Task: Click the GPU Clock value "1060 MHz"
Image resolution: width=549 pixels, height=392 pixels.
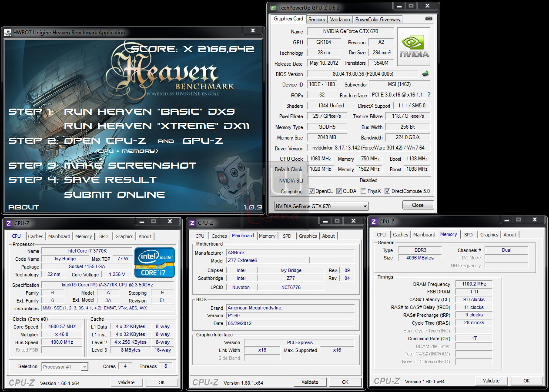Action: 321,159
